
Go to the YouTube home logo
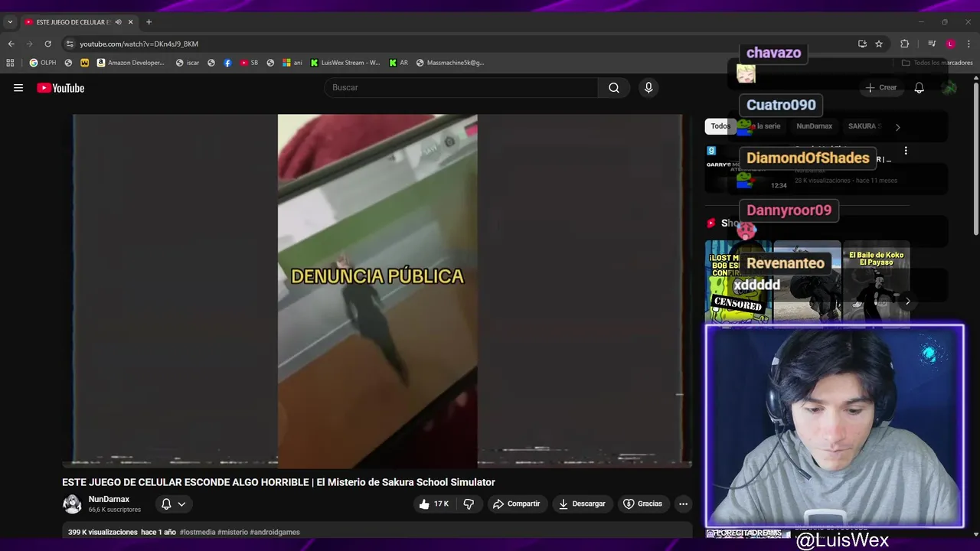point(60,88)
